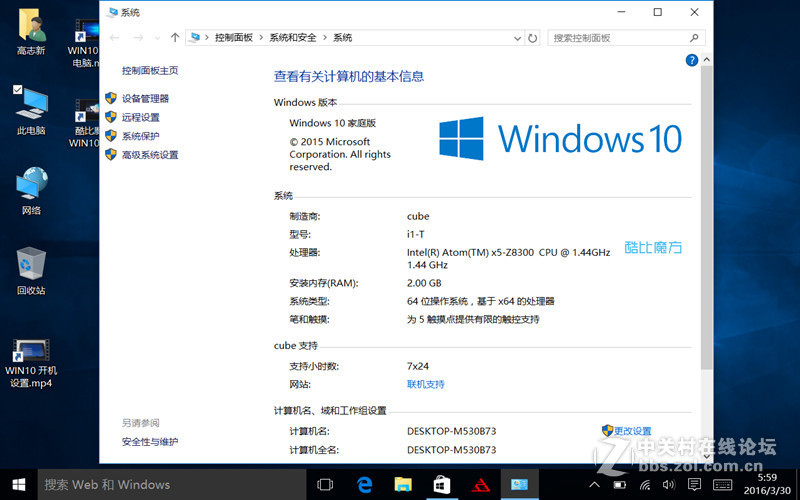Select the 高志新 user folder desktop icon
The image size is (800, 500).
click(31, 32)
